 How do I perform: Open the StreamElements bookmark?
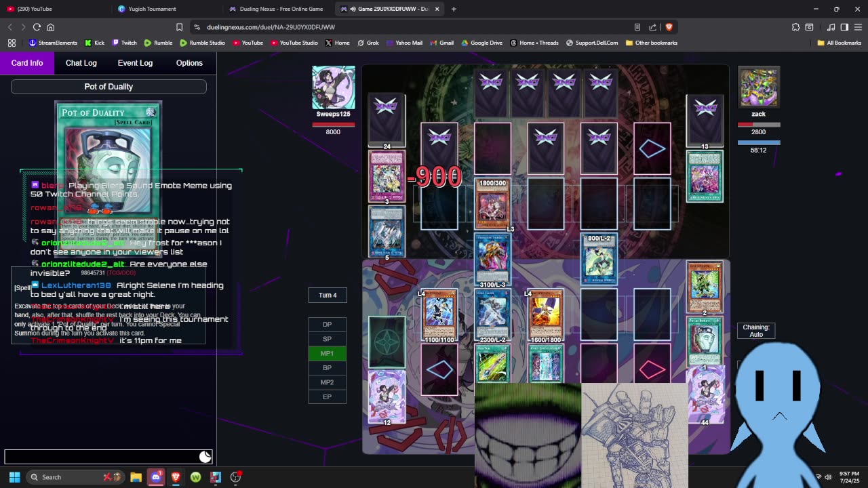click(x=53, y=43)
